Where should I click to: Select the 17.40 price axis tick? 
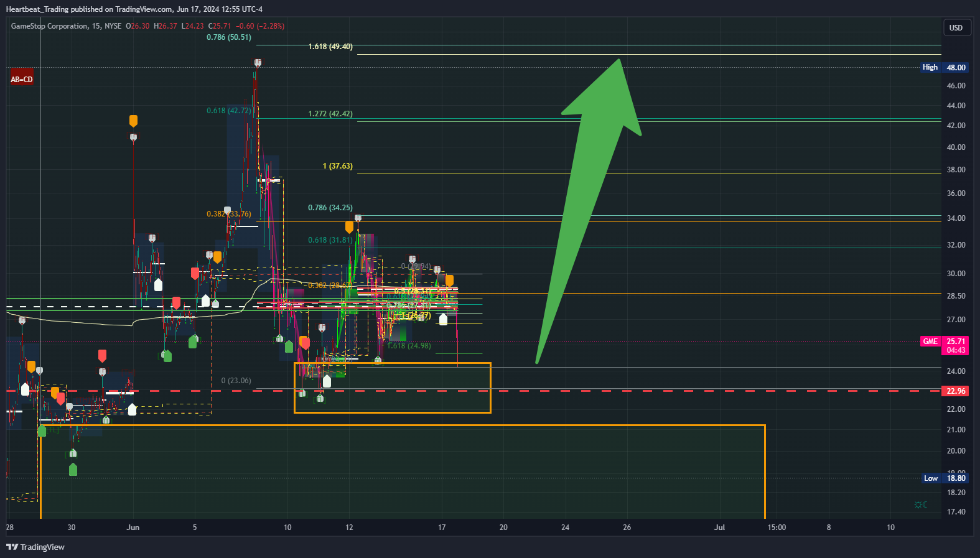[x=956, y=512]
